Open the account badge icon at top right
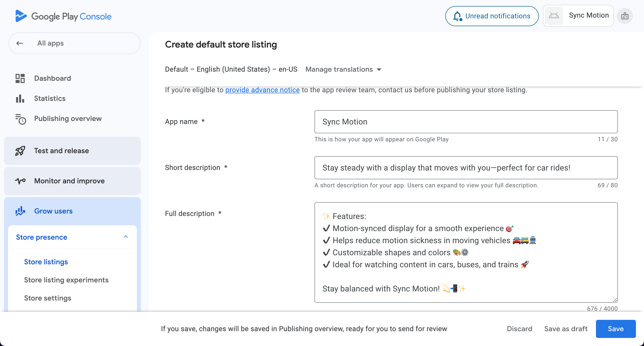 point(625,16)
